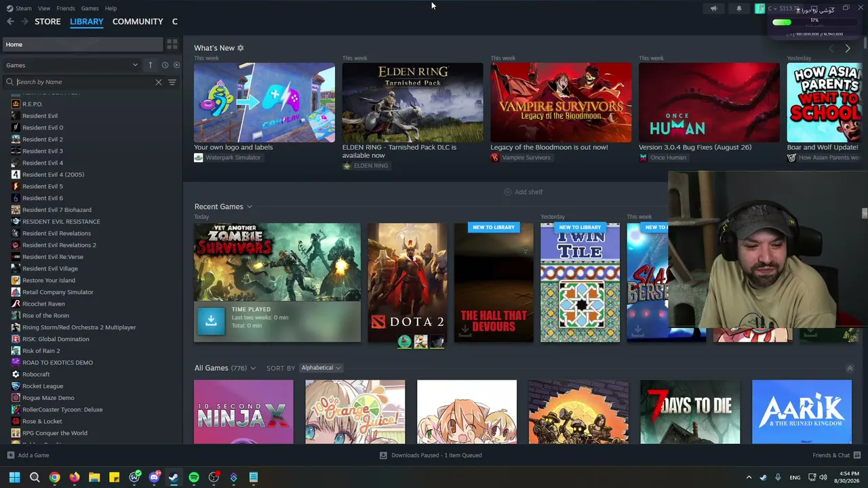Launch Firefox from taskbar

pos(75,477)
